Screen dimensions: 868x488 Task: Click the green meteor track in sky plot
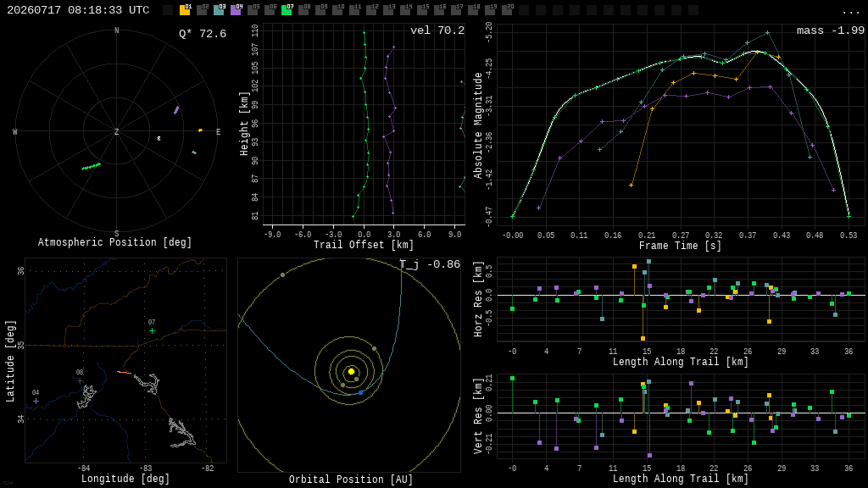click(92, 166)
